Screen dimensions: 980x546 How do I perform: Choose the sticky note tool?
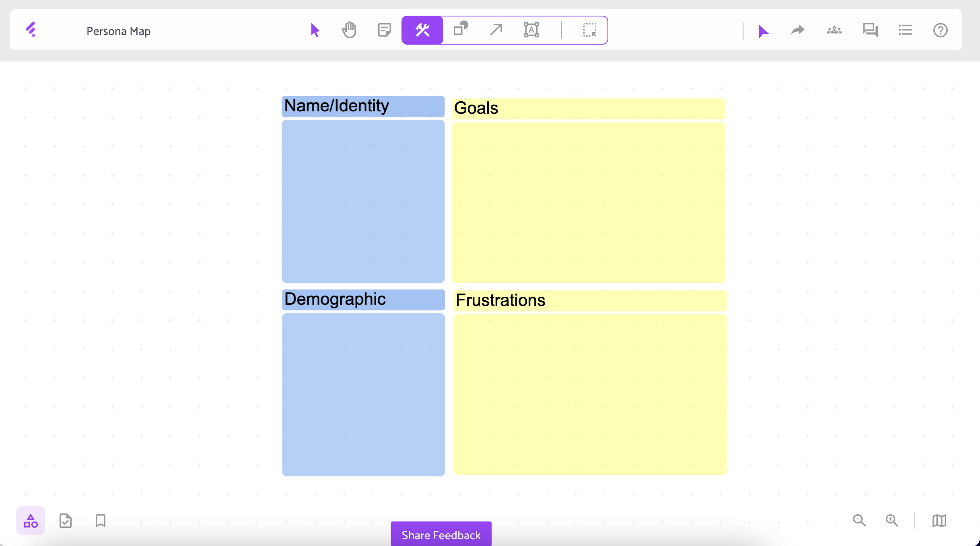[x=384, y=30]
